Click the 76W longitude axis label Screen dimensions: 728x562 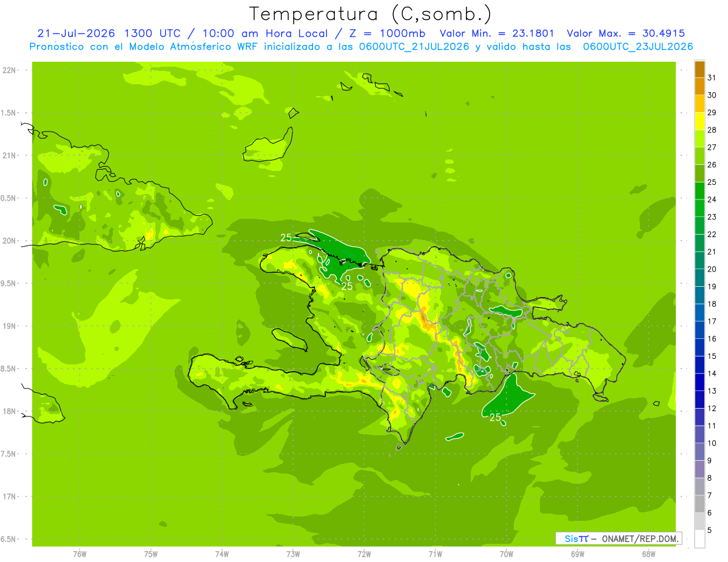(79, 554)
